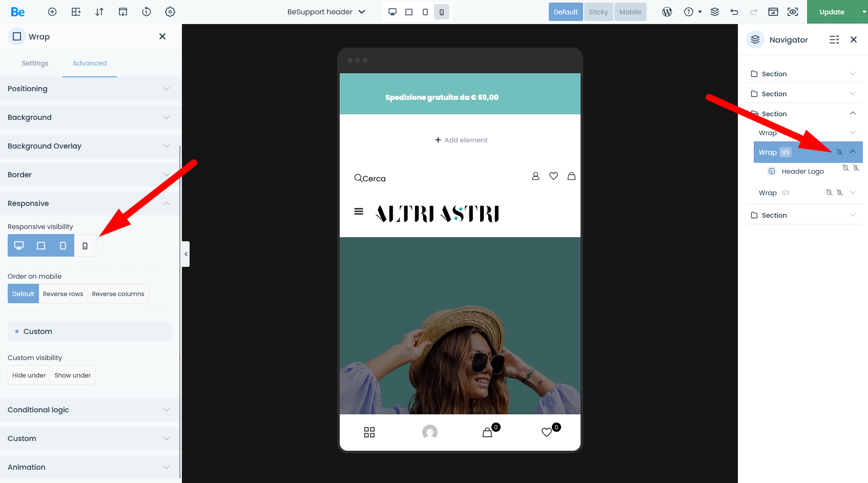Toggle tablet in Responsive visibility
This screenshot has width=868, height=483.
point(63,246)
